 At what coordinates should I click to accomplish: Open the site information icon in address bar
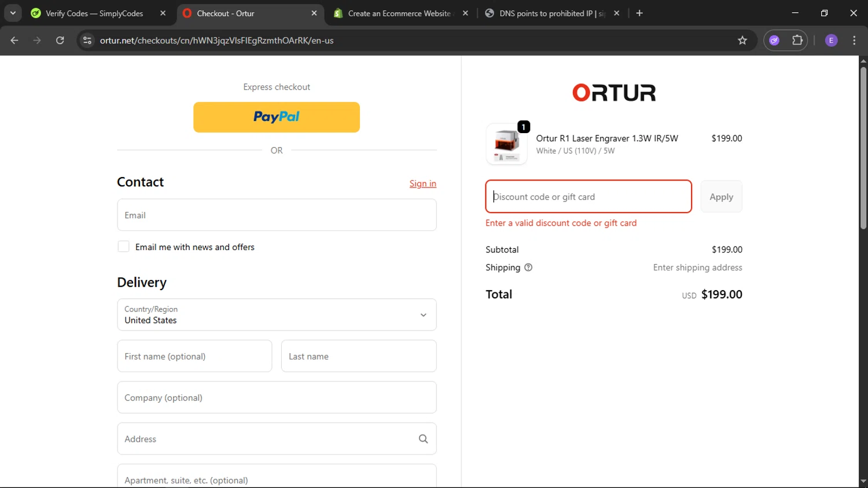[x=87, y=41]
